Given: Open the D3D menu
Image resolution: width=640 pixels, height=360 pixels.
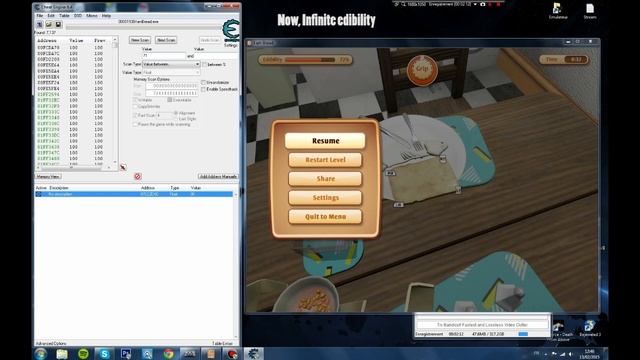Looking at the screenshot, I should tap(78, 16).
